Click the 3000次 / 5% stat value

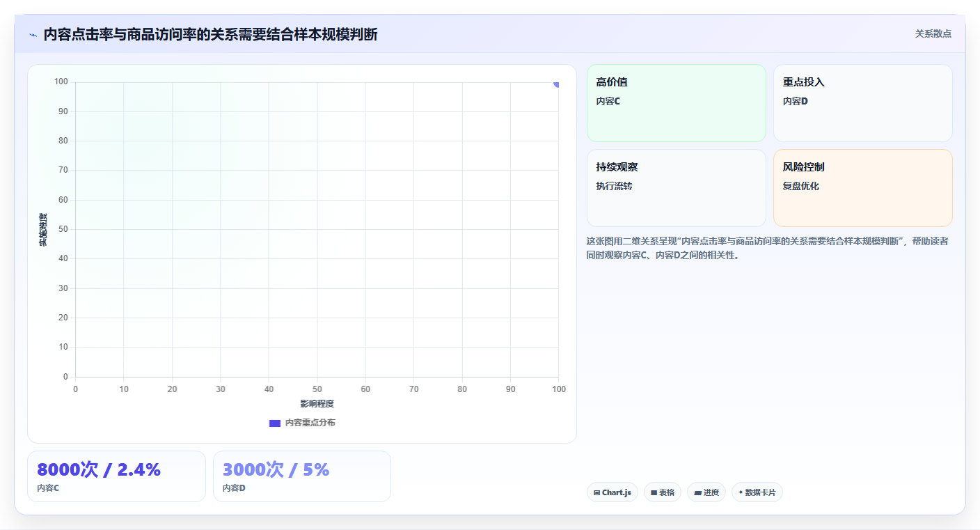[x=276, y=469]
